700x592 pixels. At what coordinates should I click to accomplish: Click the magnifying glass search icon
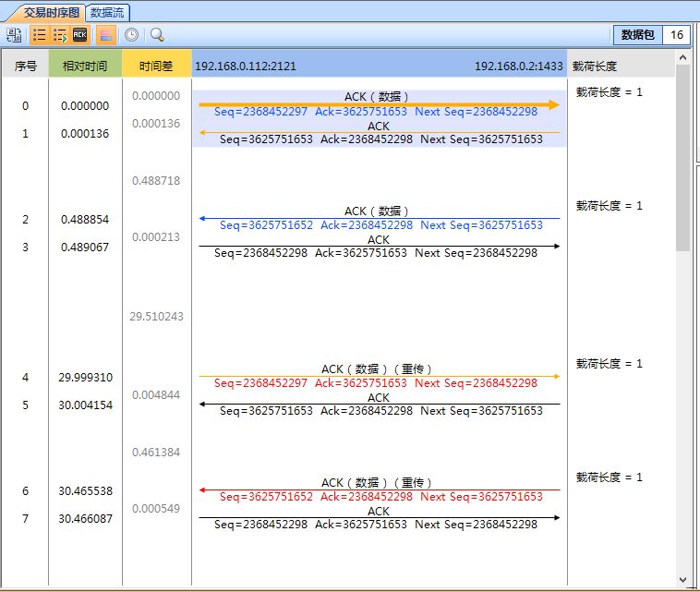157,35
